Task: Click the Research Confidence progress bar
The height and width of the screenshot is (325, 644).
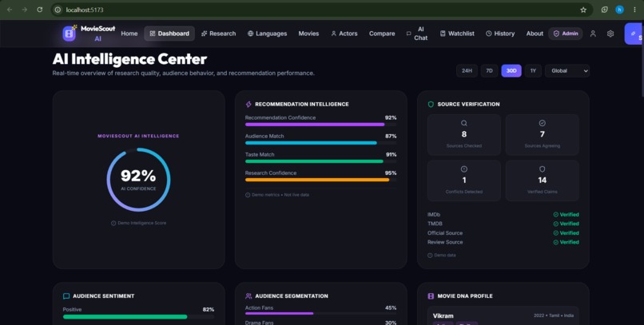Action: pyautogui.click(x=320, y=180)
